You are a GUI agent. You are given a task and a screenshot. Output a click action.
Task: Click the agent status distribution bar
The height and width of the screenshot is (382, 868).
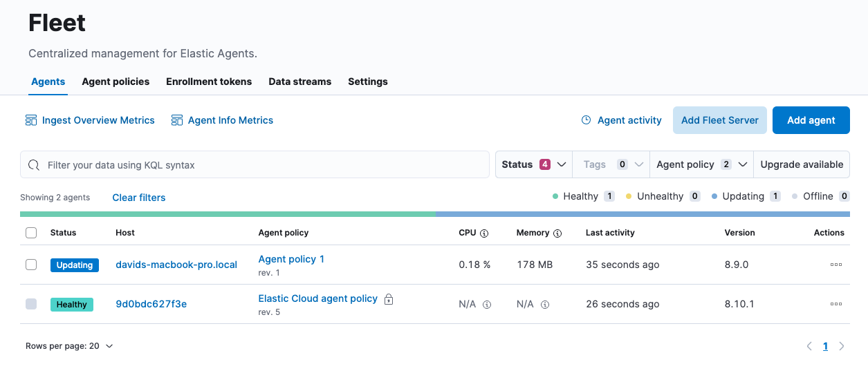(434, 214)
